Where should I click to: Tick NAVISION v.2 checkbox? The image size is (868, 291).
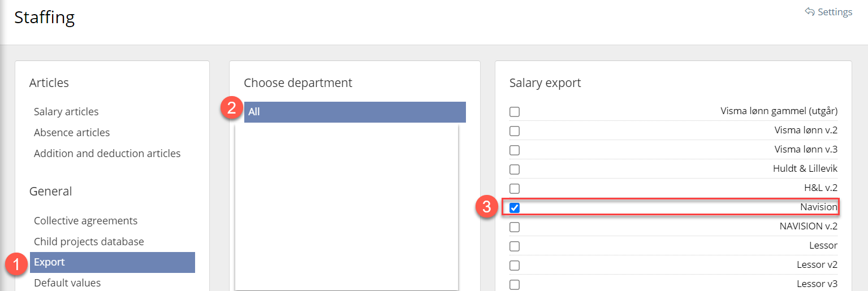point(515,227)
